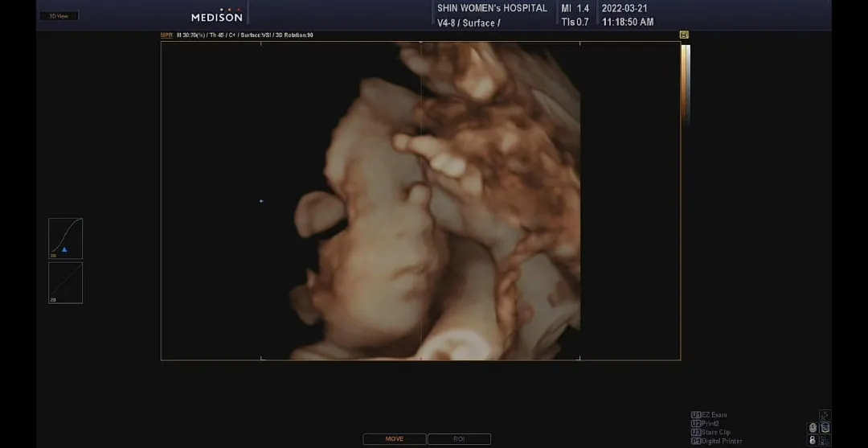Image resolution: width=868 pixels, height=448 pixels.
Task: Click the time 11:18:50 AM
Action: point(628,23)
